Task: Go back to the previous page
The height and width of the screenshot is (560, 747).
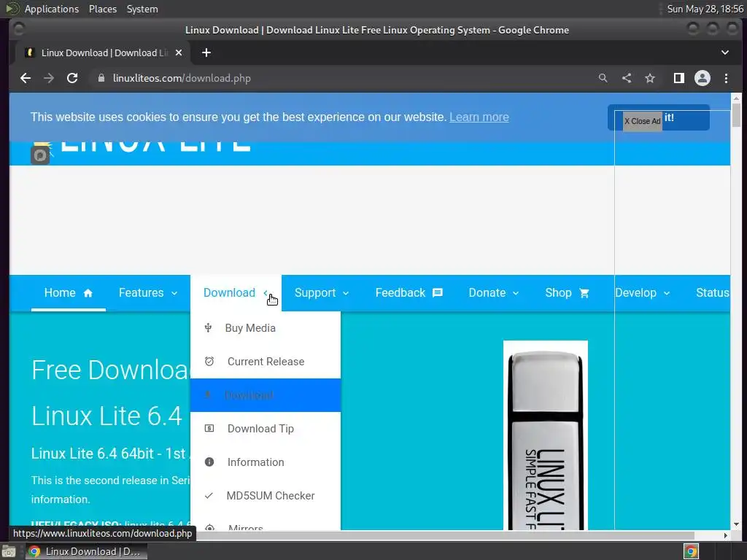Action: [26, 78]
